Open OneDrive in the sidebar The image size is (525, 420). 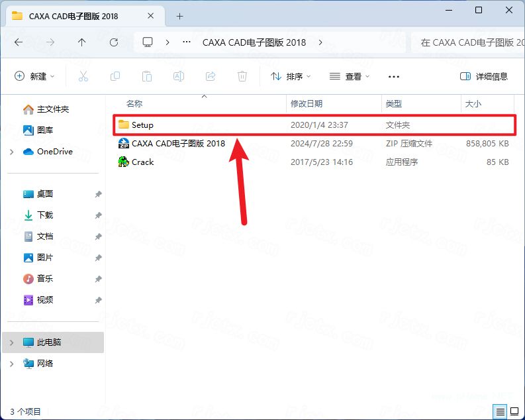48,152
